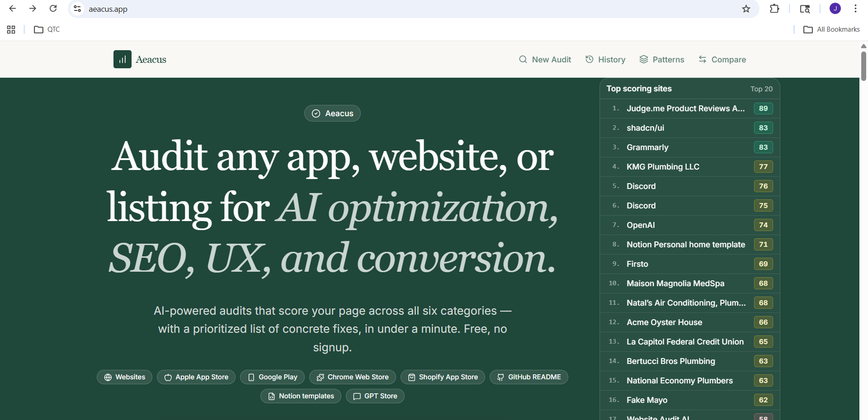Viewport: 868px width, 420px height.
Task: Open the tab search icon in the browser toolbar
Action: [805, 9]
